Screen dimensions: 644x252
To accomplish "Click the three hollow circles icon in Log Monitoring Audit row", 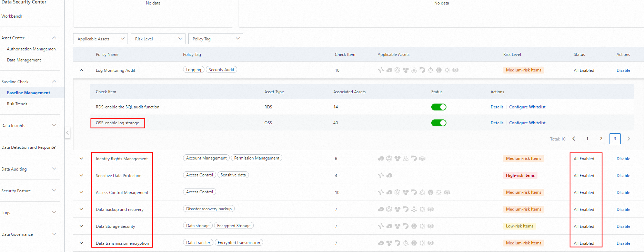I will [414, 70].
